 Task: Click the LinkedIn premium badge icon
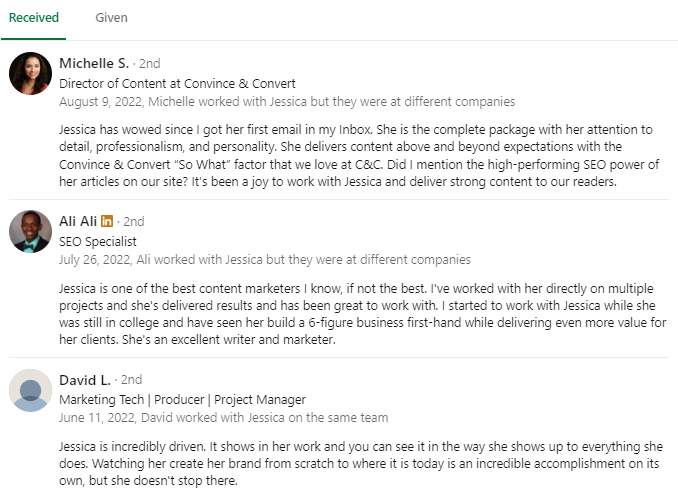coord(107,221)
